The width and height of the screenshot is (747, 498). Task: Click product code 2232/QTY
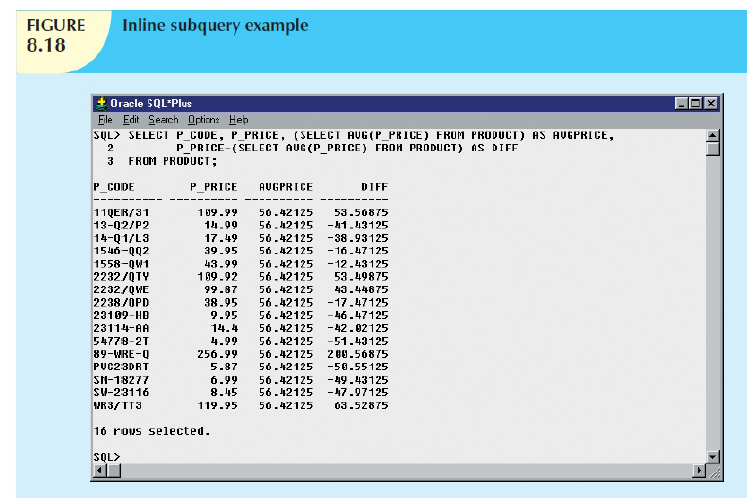(x=121, y=276)
